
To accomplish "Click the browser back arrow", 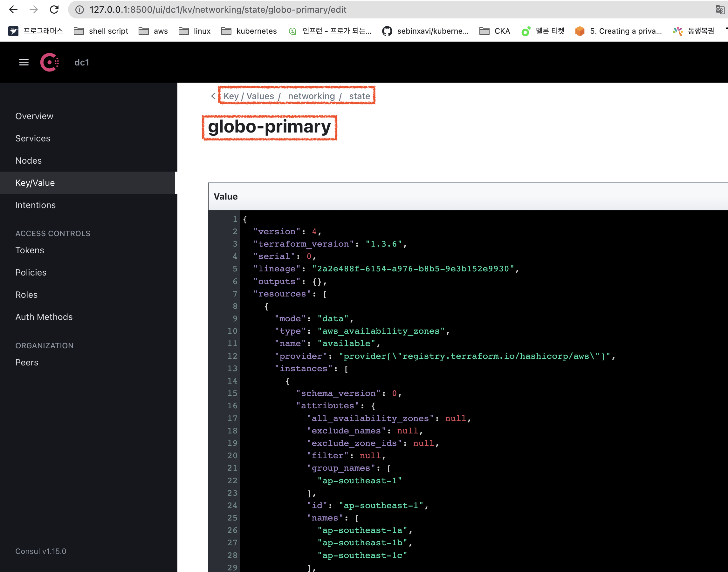I will 13,10.
